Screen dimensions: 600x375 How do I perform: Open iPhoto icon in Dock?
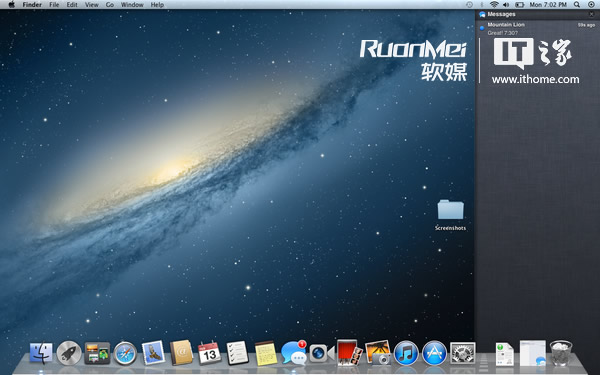[x=378, y=352]
